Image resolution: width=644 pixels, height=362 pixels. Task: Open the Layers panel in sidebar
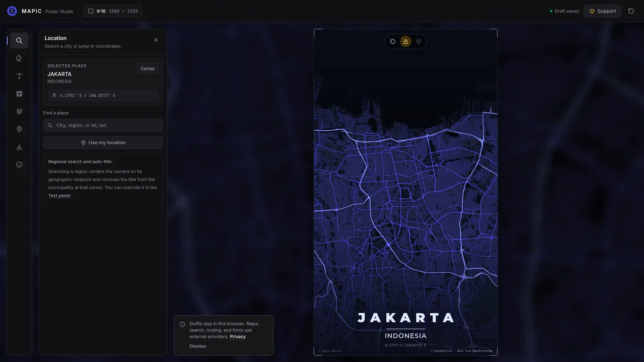(19, 111)
